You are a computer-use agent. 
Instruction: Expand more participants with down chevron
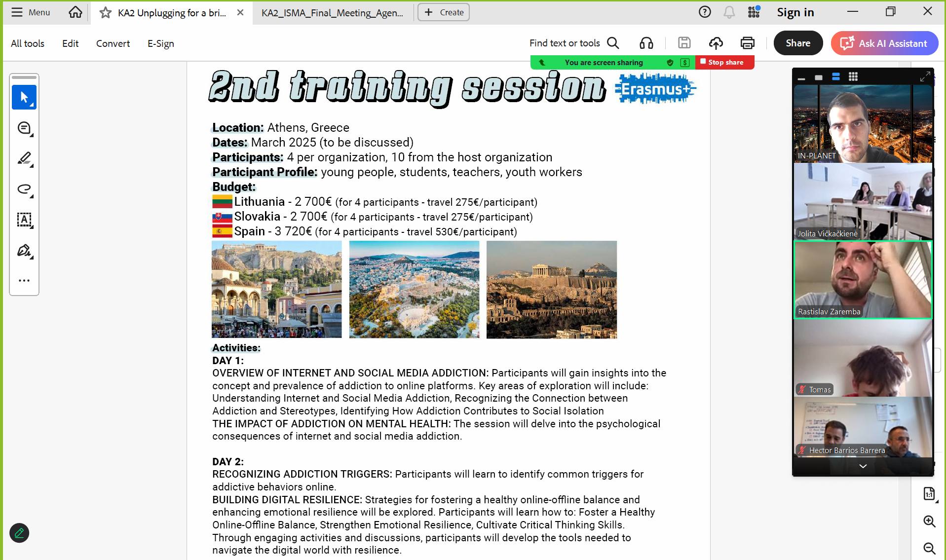click(863, 466)
